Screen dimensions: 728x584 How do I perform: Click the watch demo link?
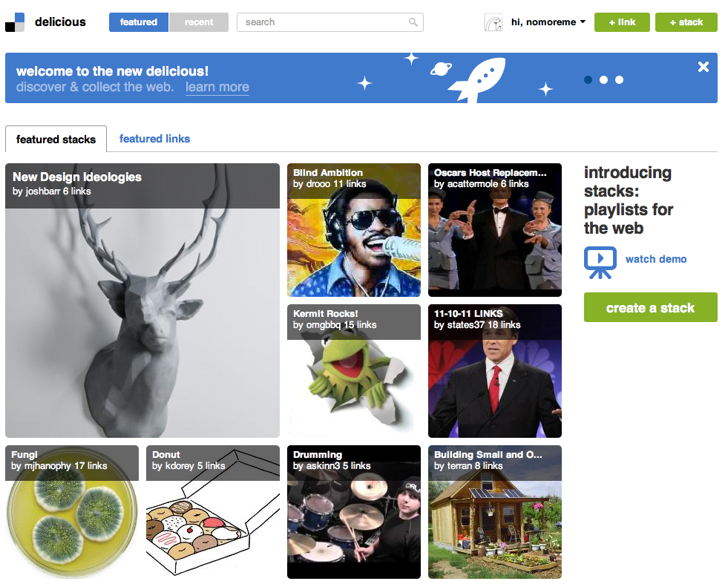tap(655, 259)
